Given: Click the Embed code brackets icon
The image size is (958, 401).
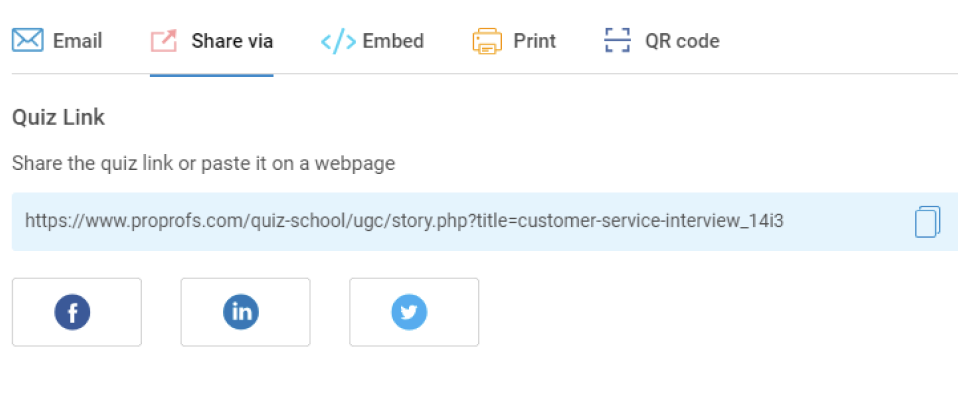Looking at the screenshot, I should coord(338,41).
